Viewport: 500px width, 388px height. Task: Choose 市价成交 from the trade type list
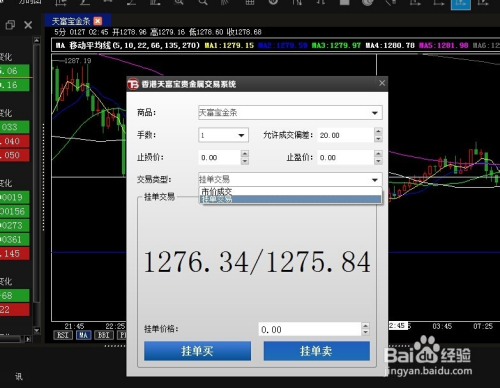click(x=290, y=191)
